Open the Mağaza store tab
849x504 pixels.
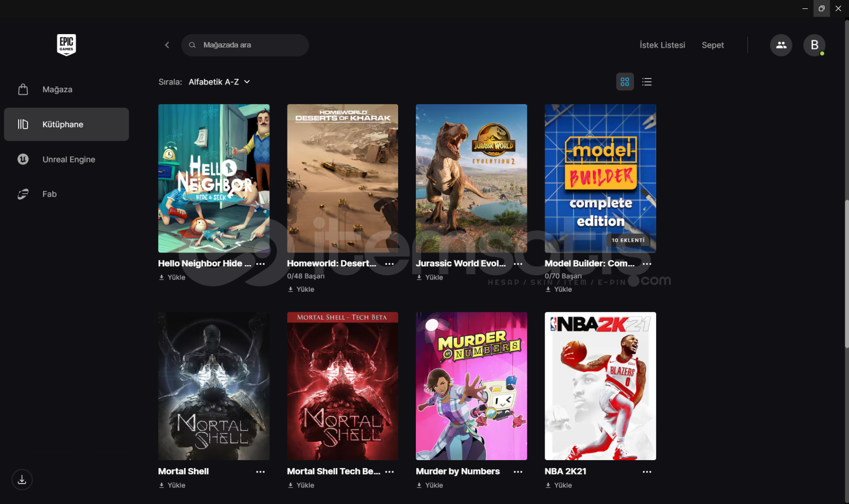[x=66, y=89]
